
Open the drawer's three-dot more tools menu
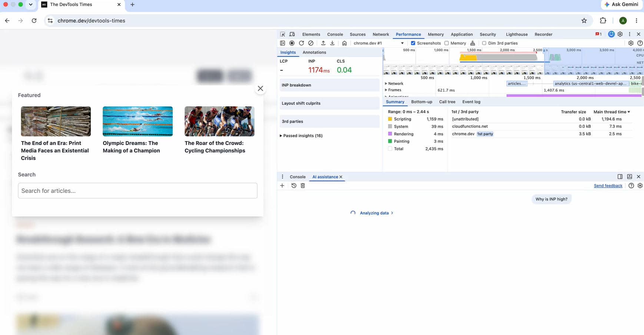pos(282,177)
